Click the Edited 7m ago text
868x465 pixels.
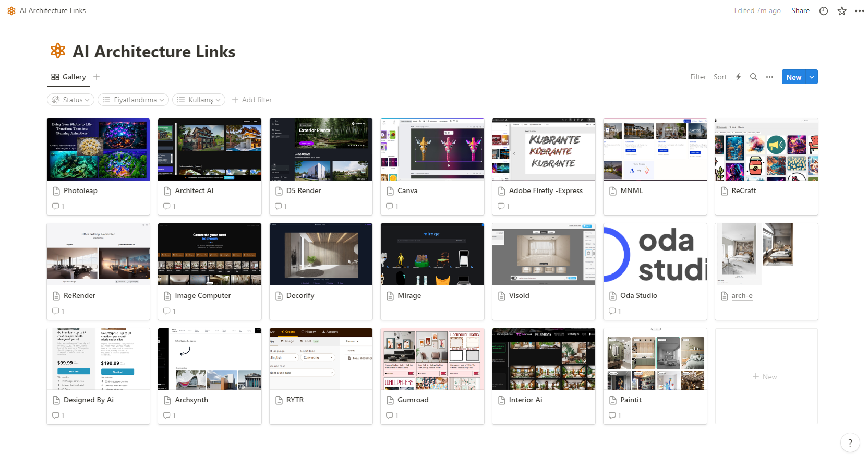(757, 10)
